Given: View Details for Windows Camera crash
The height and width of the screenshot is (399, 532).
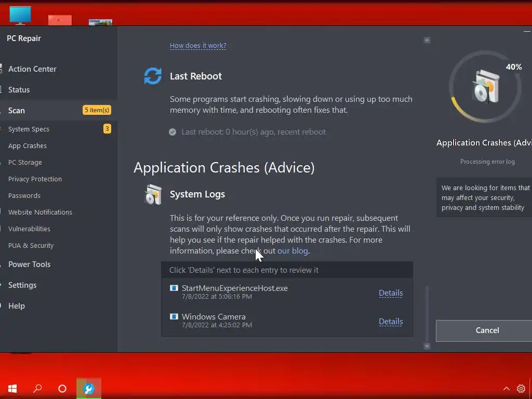Looking at the screenshot, I should tap(391, 322).
